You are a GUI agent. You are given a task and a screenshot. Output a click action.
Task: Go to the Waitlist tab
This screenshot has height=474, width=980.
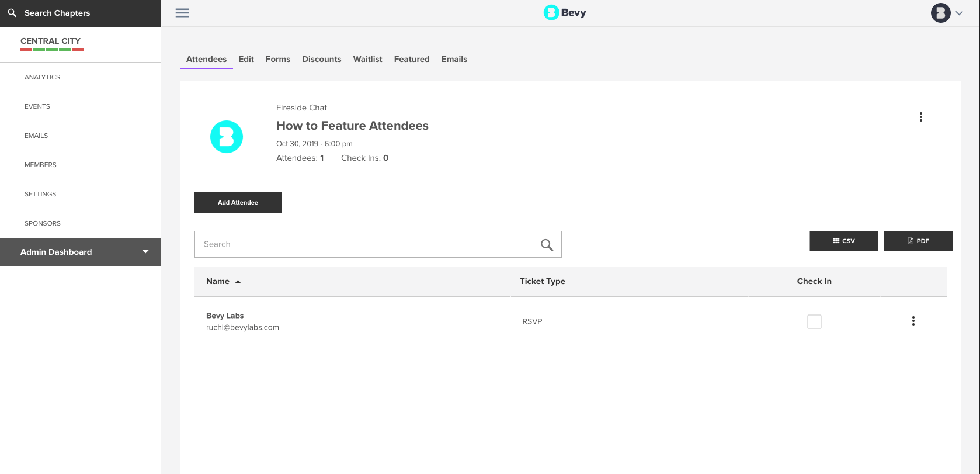pos(368,59)
